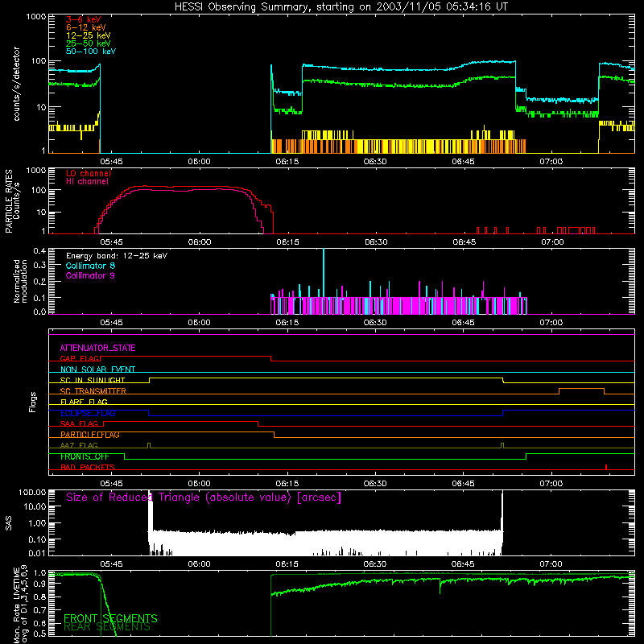Select the FRONT SEGMENTS legend label
The height and width of the screenshot is (644, 644).
(x=110, y=618)
